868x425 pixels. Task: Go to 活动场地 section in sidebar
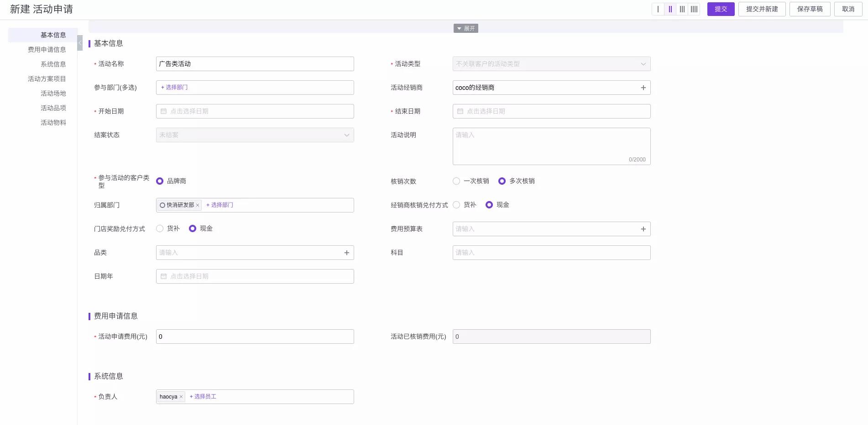tap(53, 93)
